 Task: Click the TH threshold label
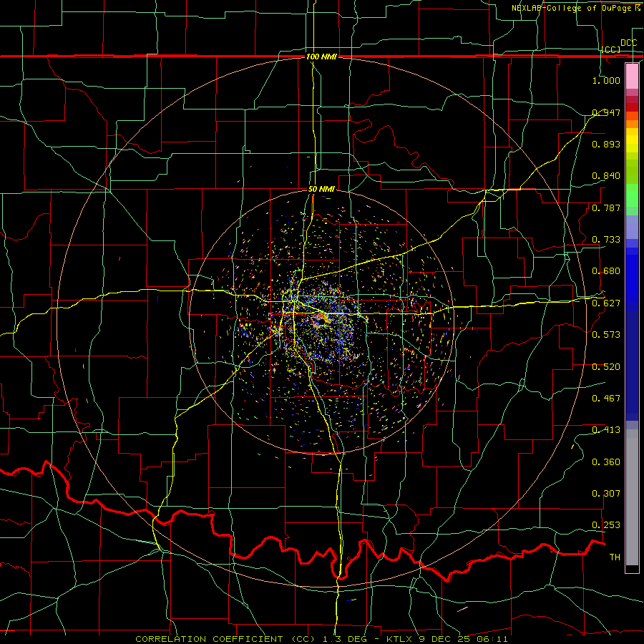(x=615, y=557)
